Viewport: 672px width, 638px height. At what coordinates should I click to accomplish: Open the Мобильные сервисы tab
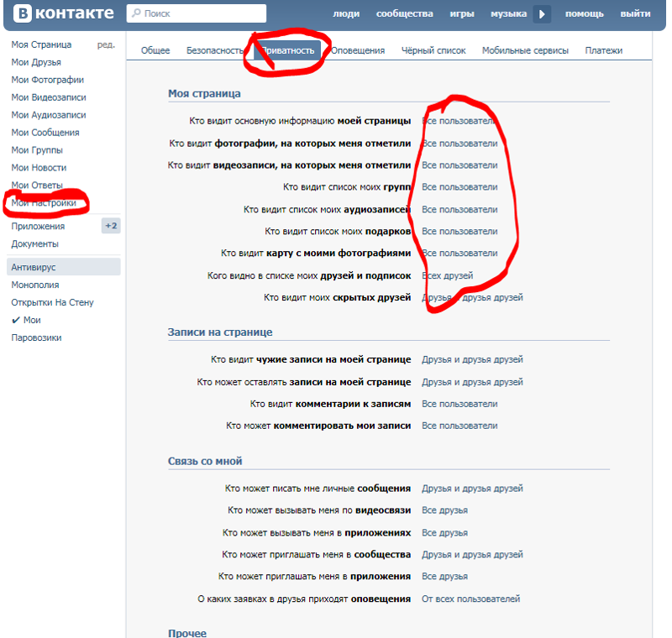click(x=525, y=50)
